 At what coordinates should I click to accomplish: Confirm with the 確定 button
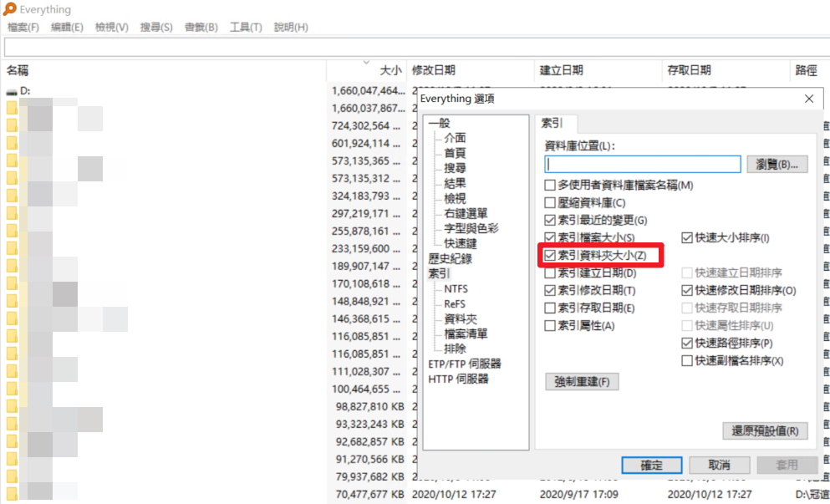(x=652, y=465)
